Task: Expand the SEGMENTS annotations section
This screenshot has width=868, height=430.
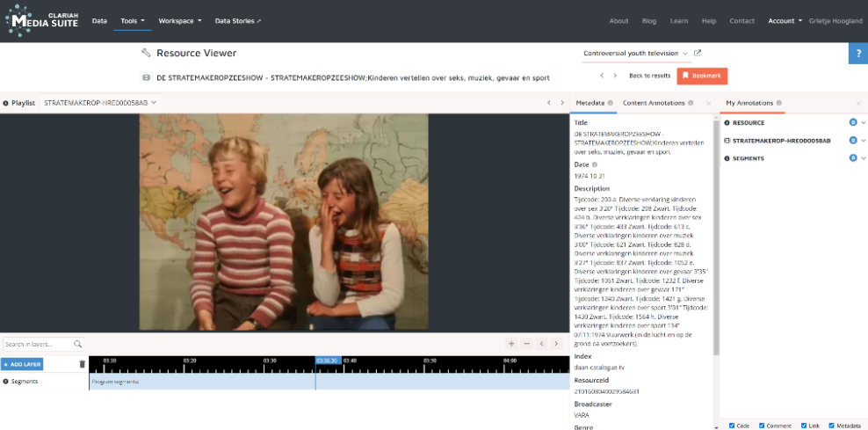Action: (x=864, y=158)
